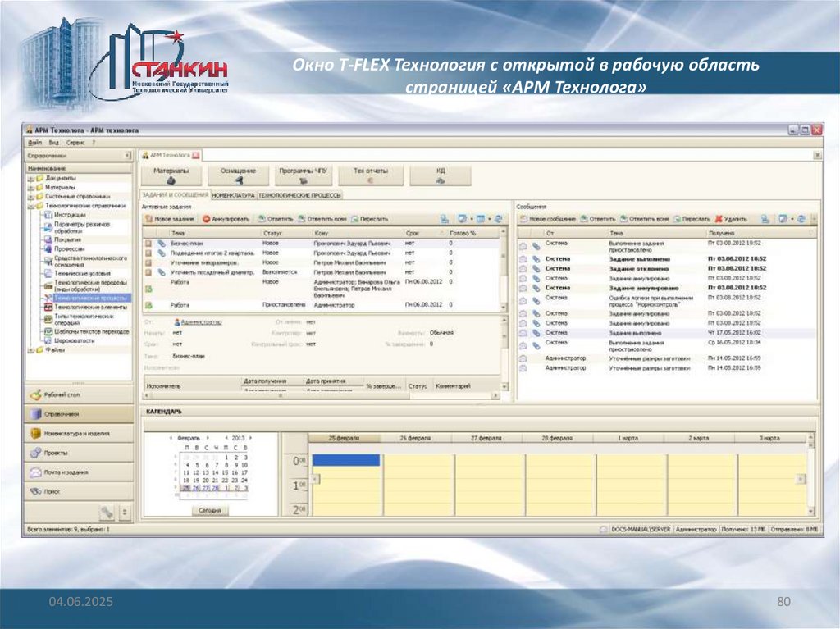Expand the Материалы tree node
The width and height of the screenshot is (840, 629).
[31, 188]
